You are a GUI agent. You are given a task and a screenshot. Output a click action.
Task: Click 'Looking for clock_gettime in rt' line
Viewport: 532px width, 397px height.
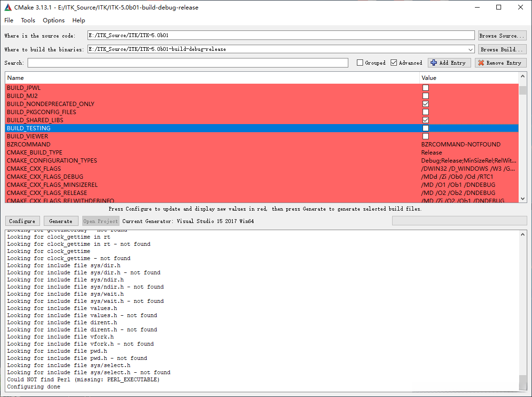pyautogui.click(x=59, y=237)
